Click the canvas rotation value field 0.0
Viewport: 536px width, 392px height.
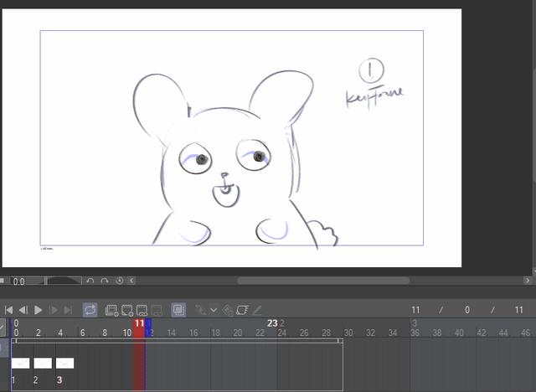coord(19,282)
